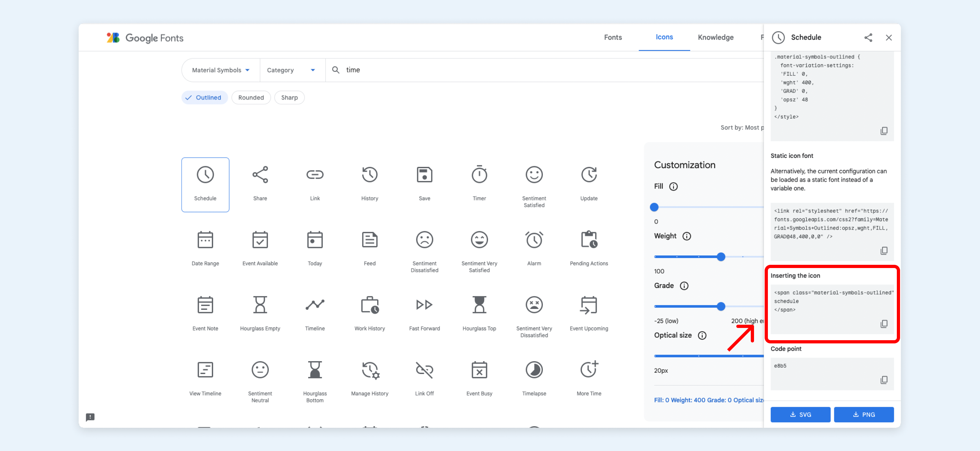
Task: Select the Hourglass Empty icon
Action: pyautogui.click(x=260, y=305)
